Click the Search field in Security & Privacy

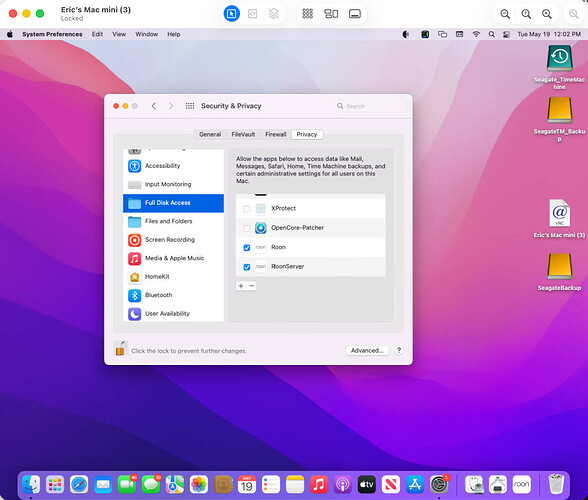(x=370, y=106)
